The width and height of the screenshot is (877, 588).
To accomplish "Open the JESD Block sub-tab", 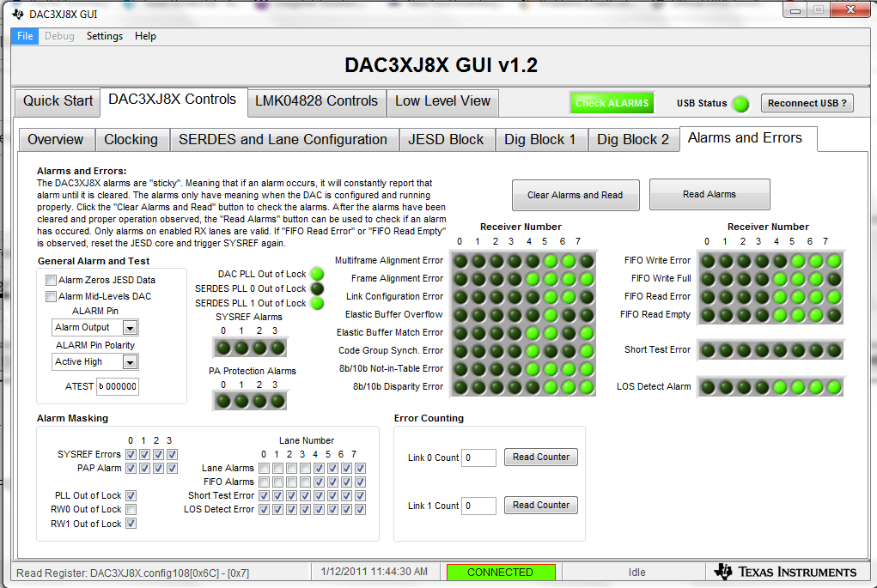I will (x=446, y=140).
